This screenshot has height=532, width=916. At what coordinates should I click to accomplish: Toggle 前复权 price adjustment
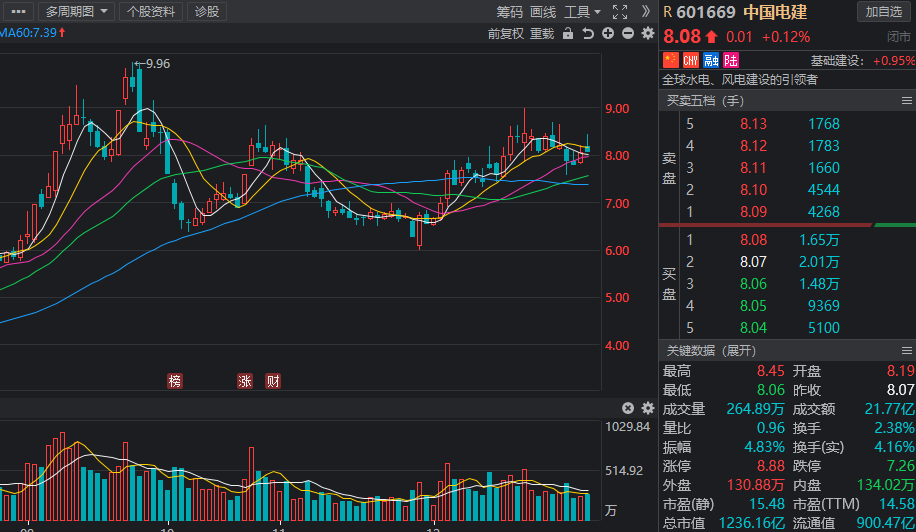point(505,34)
